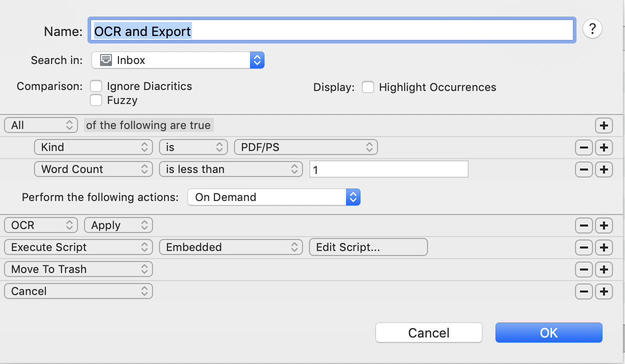
Task: Add a condition with the top plus button
Action: click(604, 125)
